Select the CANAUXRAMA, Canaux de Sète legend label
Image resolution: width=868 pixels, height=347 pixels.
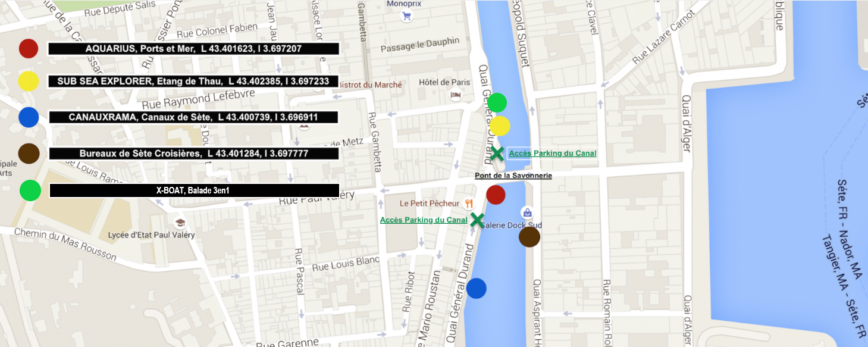[194, 117]
